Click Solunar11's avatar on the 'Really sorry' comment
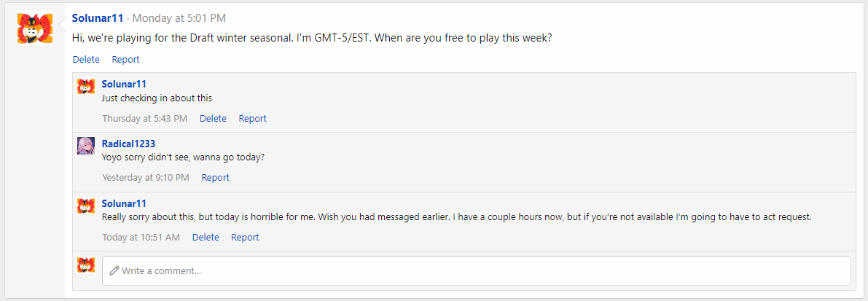The image size is (868, 301). click(86, 206)
